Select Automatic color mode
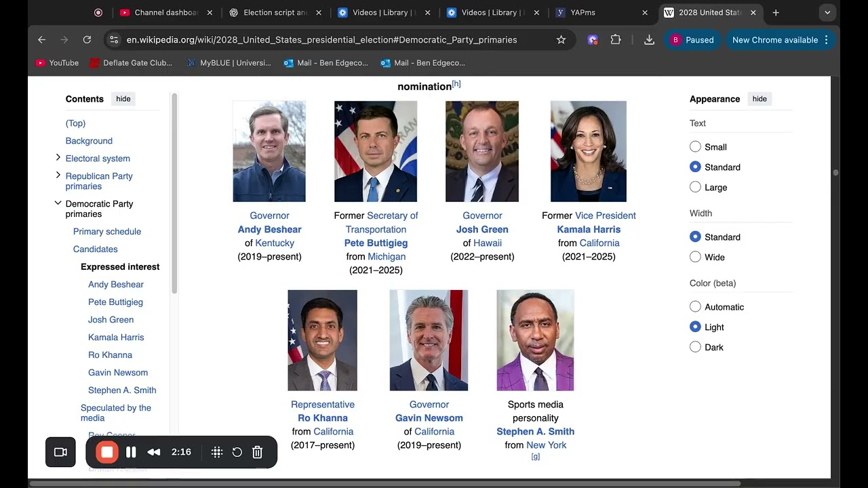The image size is (868, 488). (x=695, y=306)
